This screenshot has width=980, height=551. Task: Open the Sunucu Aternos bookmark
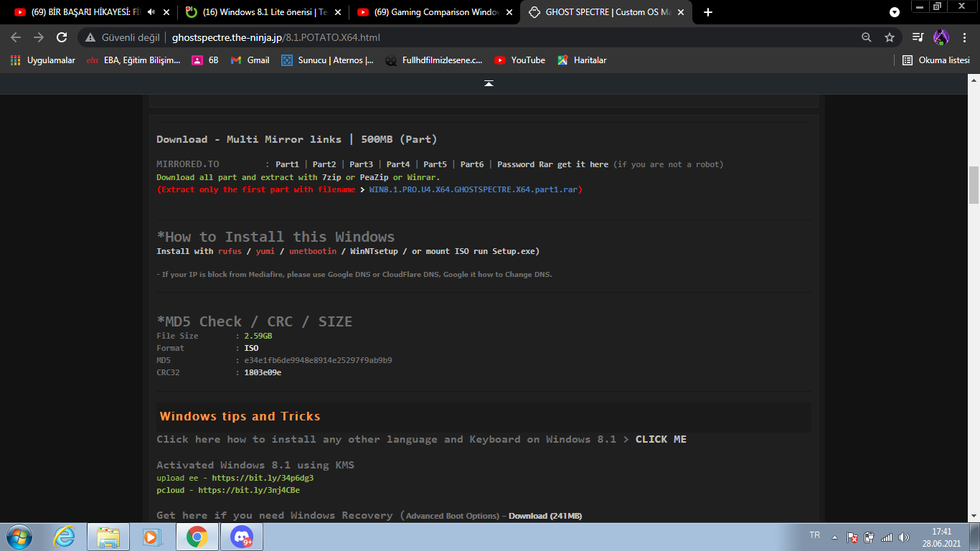coord(327,60)
